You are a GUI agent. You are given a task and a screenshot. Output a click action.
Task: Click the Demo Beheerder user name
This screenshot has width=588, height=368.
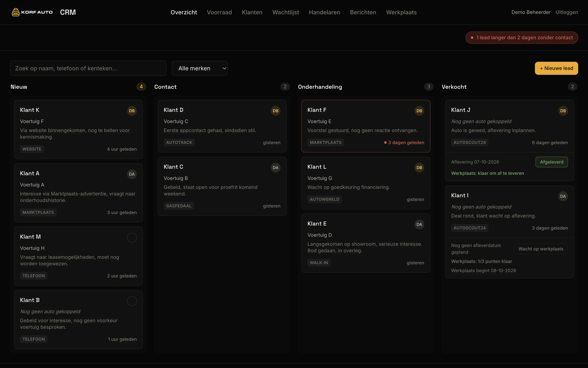click(531, 12)
